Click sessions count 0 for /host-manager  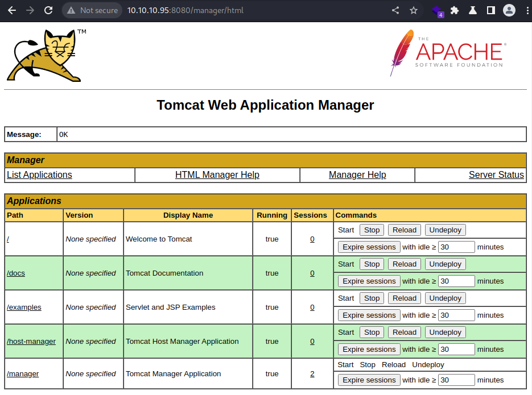[x=312, y=342]
